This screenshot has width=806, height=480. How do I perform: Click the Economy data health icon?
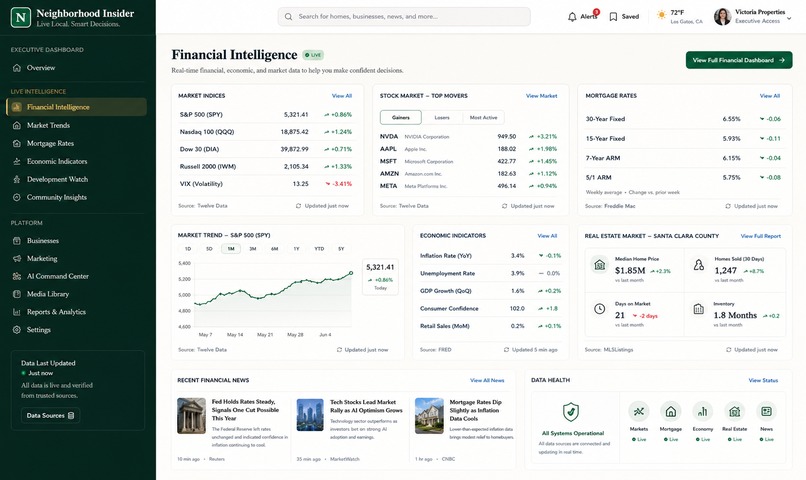703,412
